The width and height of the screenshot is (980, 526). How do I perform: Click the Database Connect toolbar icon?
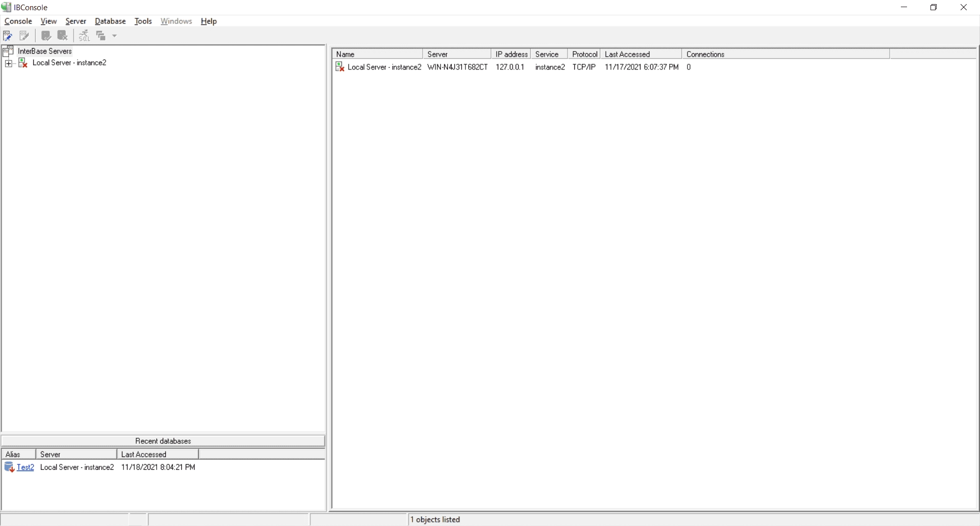click(x=46, y=36)
